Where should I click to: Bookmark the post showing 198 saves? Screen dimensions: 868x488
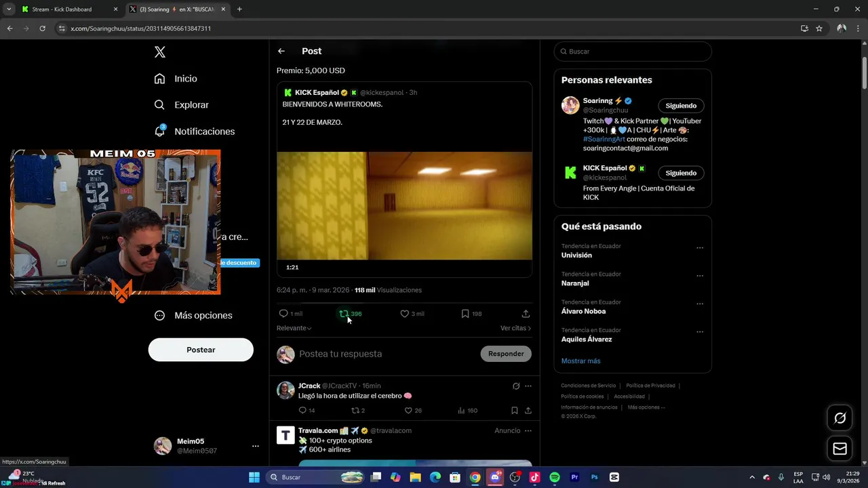[x=465, y=314]
